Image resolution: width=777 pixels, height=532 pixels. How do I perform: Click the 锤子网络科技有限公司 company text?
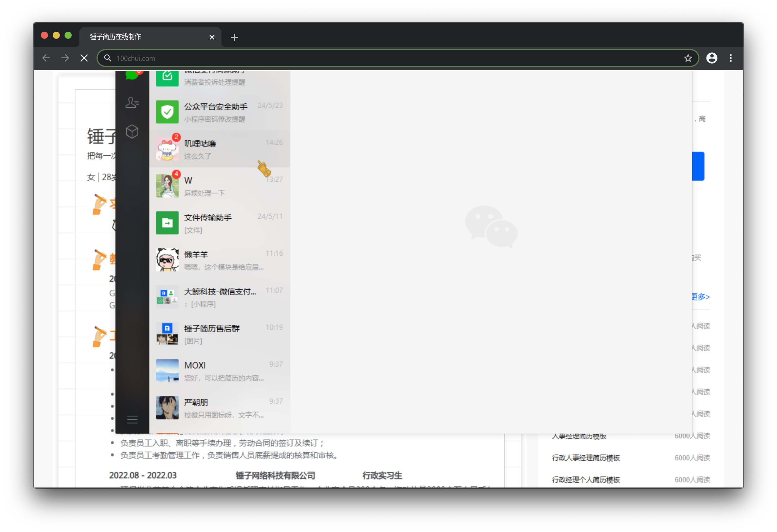pos(275,475)
